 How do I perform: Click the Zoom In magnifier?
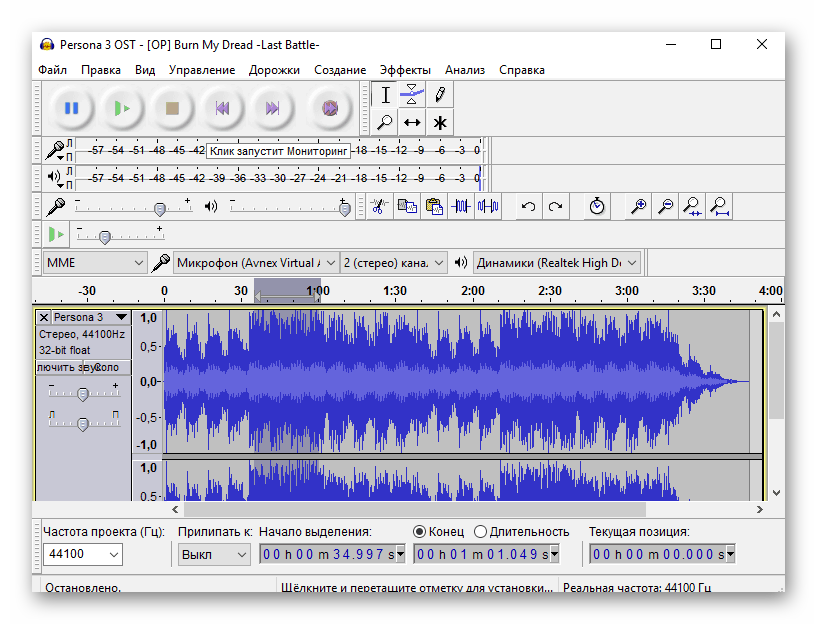638,207
